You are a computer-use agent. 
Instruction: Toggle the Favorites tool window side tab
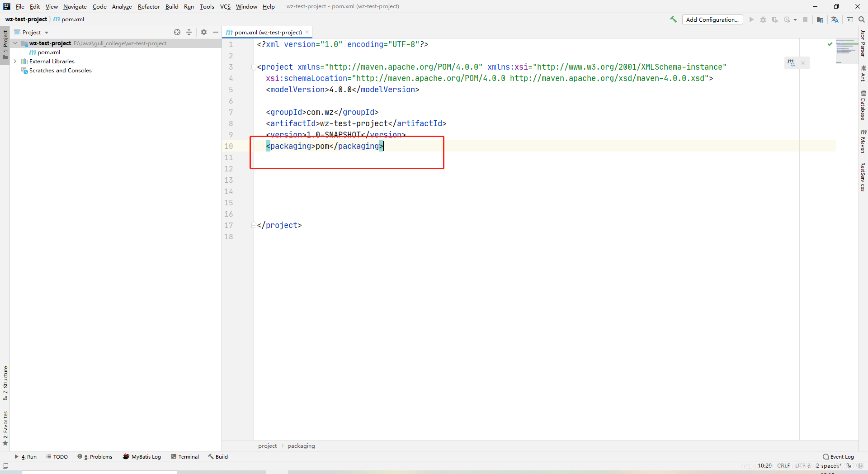pyautogui.click(x=5, y=428)
